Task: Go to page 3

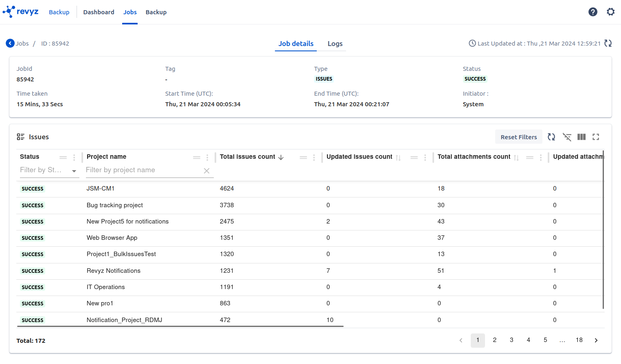Action: (x=511, y=340)
